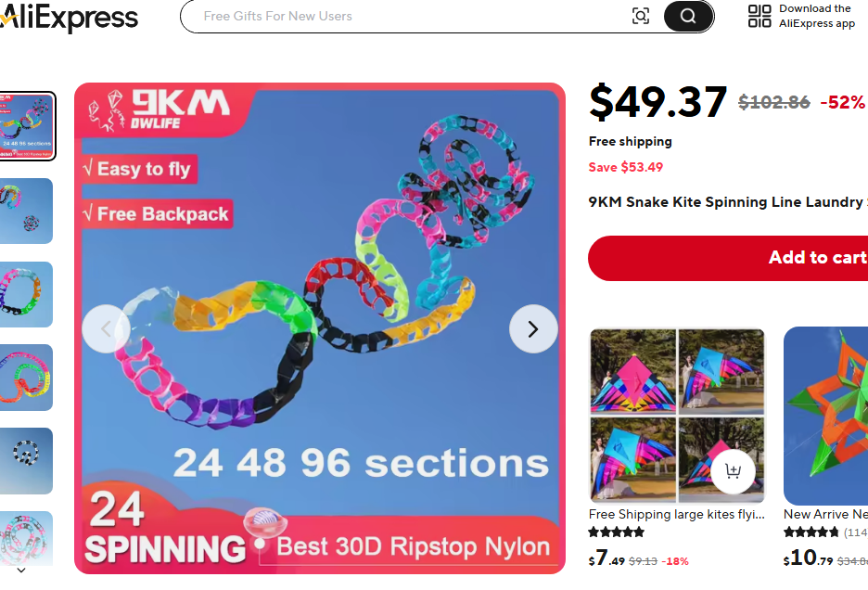Select the second kite thumbnail
Image resolution: width=868 pixels, height=590 pixels.
(26, 211)
